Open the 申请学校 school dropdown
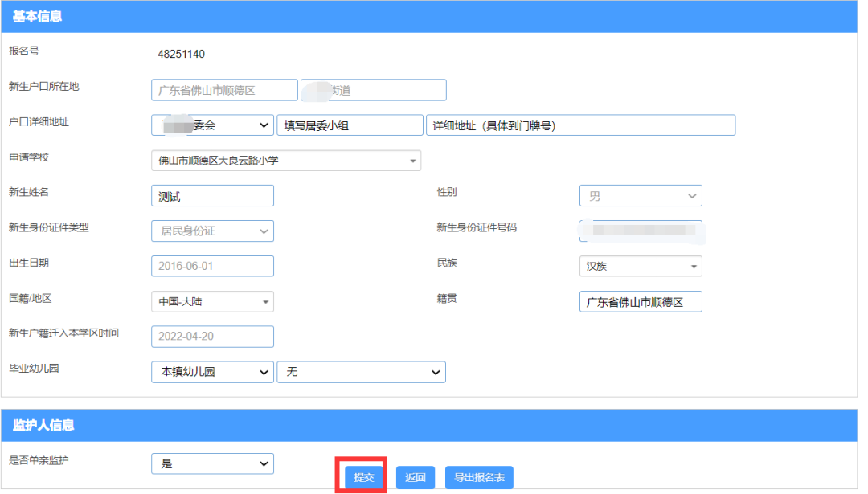The image size is (868, 494). point(285,161)
